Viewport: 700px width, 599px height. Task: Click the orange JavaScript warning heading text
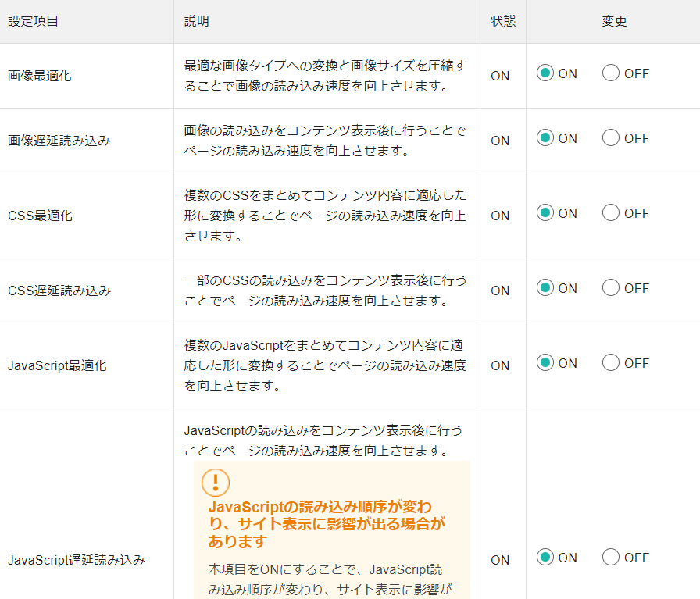tap(327, 524)
